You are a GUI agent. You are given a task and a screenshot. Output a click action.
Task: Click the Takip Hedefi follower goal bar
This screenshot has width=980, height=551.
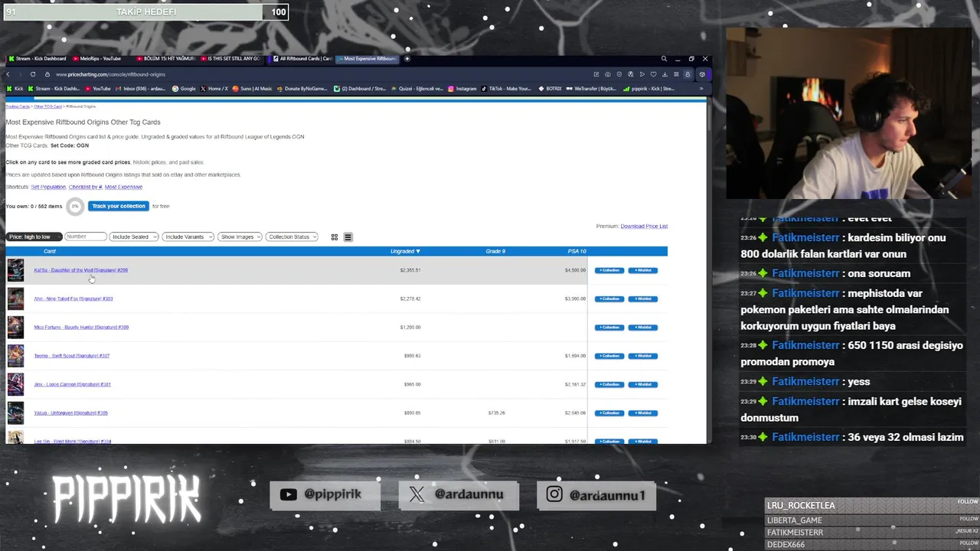(145, 12)
